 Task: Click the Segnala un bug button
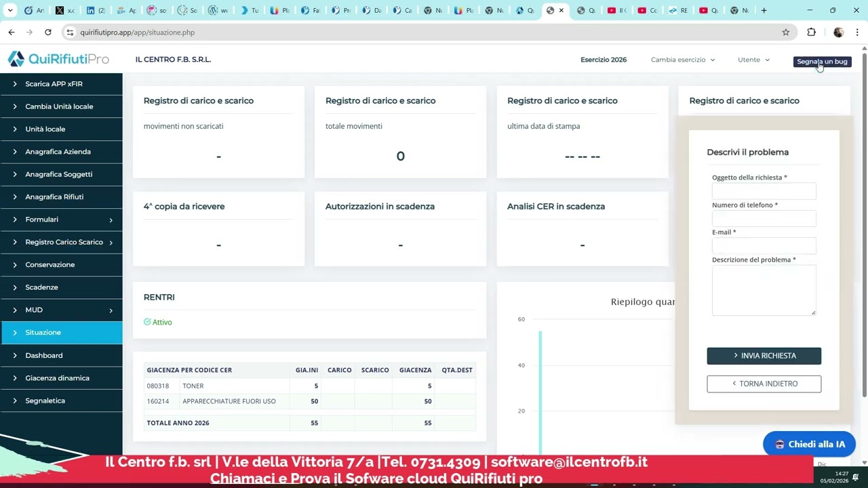click(822, 62)
